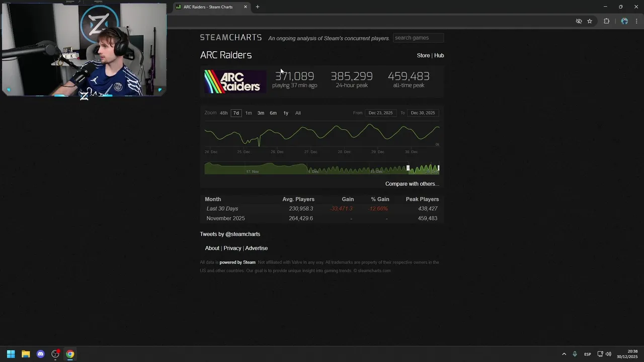Viewport: 644px width, 362px height.
Task: Select the 459,483 all-time peak value
Action: 409,76
